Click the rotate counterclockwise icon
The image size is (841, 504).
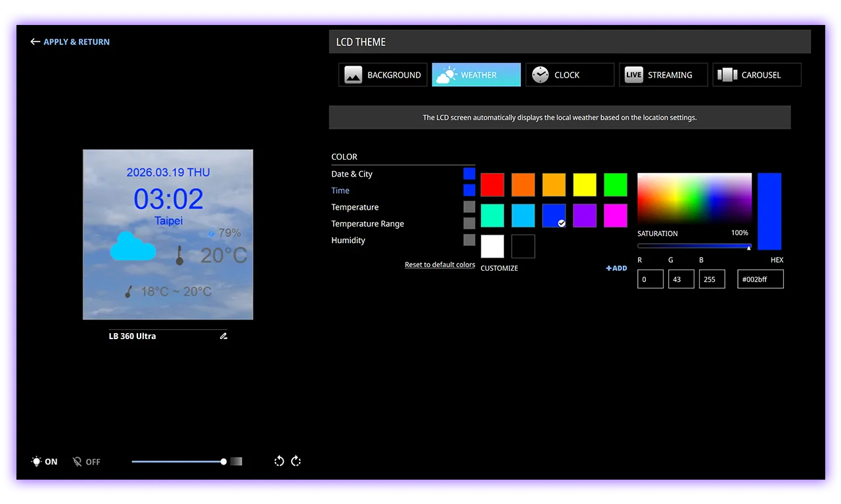279,461
